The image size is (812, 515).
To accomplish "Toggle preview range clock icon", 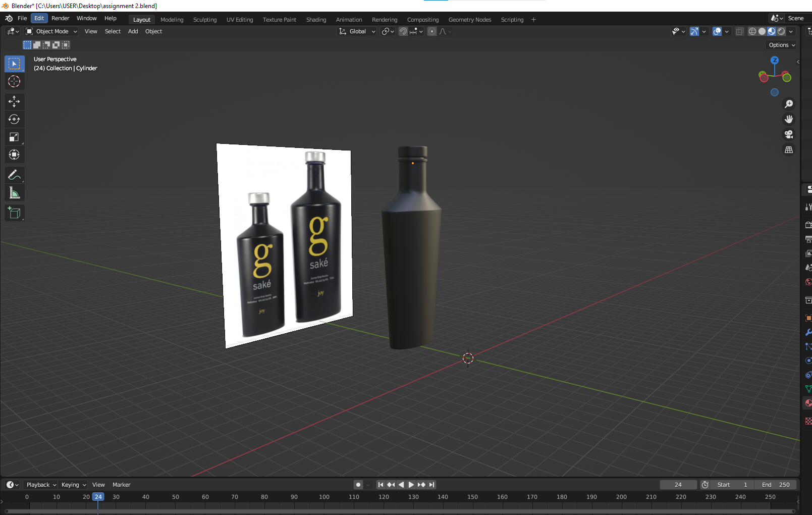I will (705, 485).
